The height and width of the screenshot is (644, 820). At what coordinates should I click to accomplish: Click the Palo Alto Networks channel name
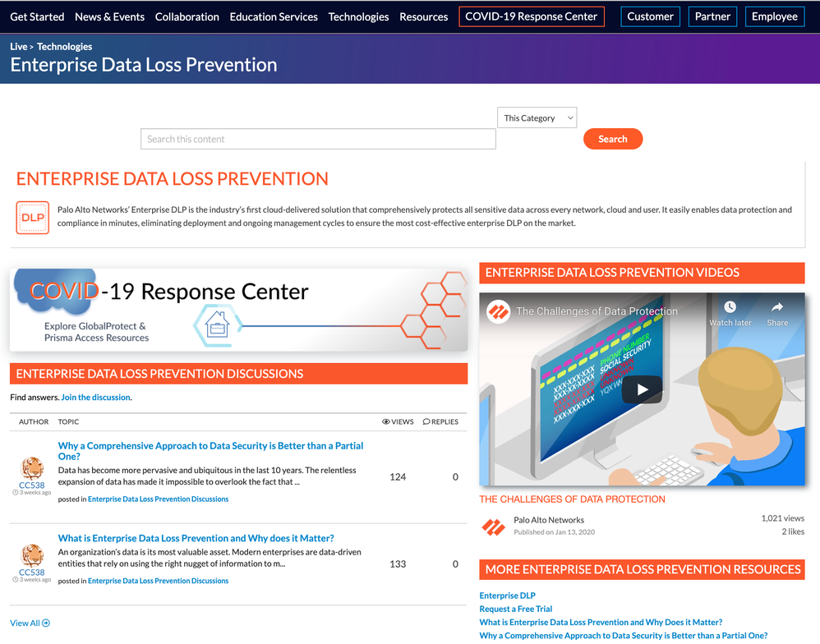click(549, 520)
